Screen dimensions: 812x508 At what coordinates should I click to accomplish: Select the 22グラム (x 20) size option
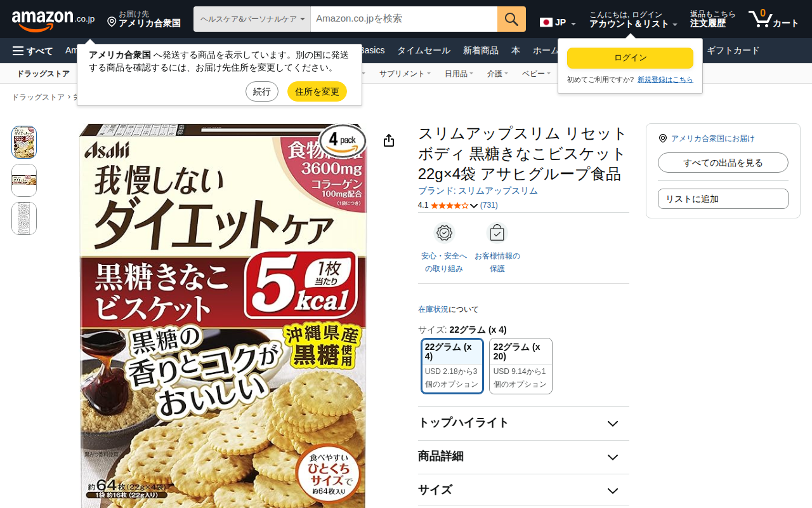(x=521, y=366)
